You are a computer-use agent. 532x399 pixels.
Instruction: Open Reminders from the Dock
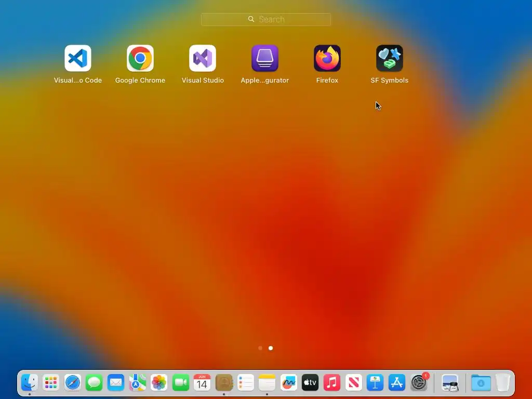(245, 383)
